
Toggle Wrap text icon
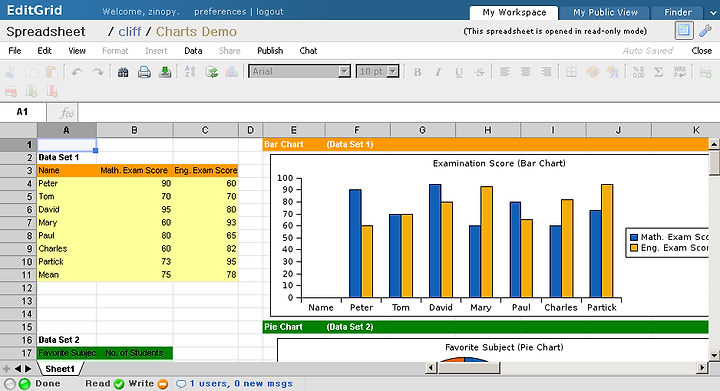point(680,72)
